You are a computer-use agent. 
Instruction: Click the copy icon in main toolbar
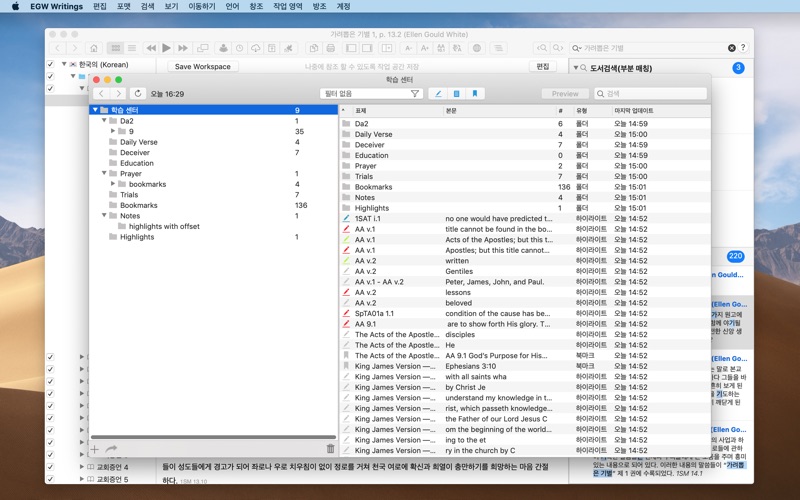pos(314,48)
